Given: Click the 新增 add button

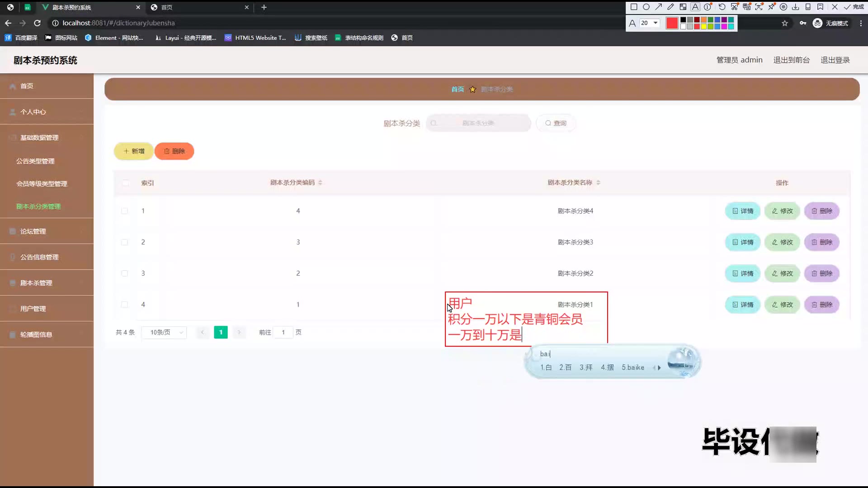Looking at the screenshot, I should 134,151.
